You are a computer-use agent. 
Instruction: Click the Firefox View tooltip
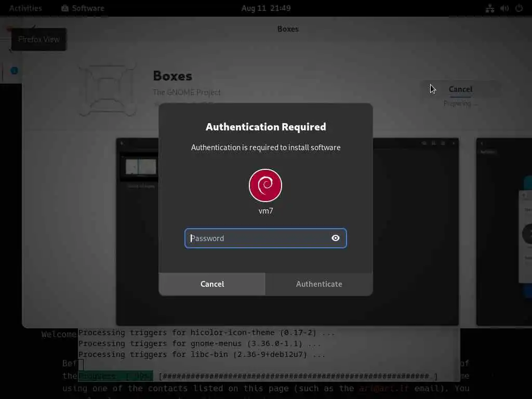tap(38, 39)
